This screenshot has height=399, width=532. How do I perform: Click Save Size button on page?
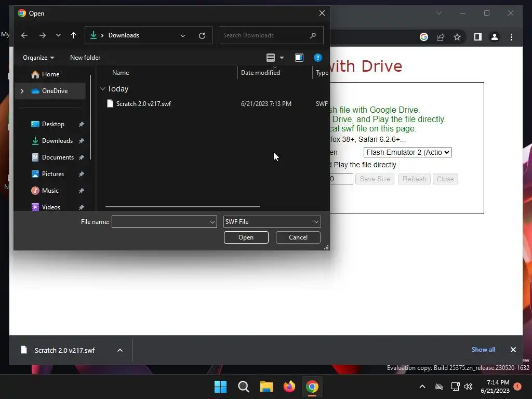click(375, 179)
